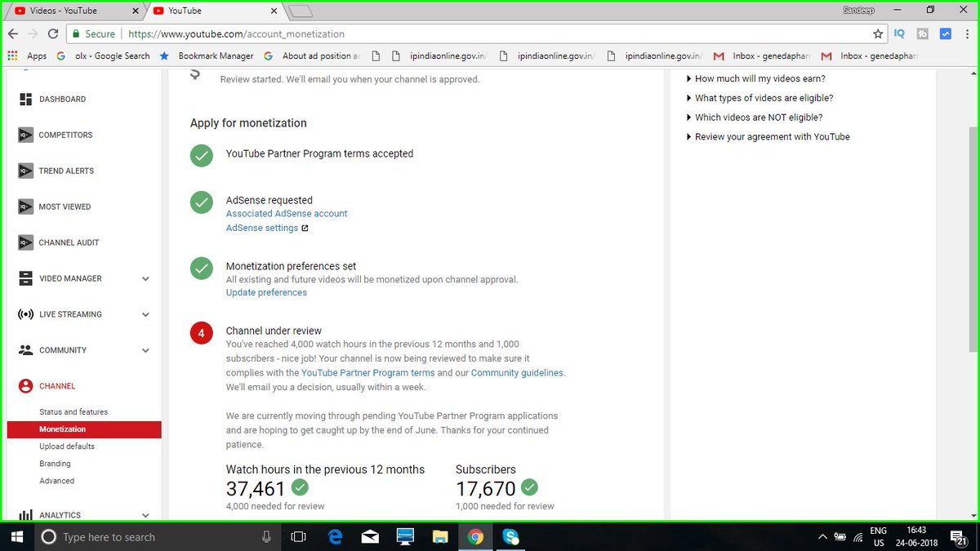Open a new tab with the new-tab button
The height and width of the screenshot is (551, 980).
coord(301,11)
